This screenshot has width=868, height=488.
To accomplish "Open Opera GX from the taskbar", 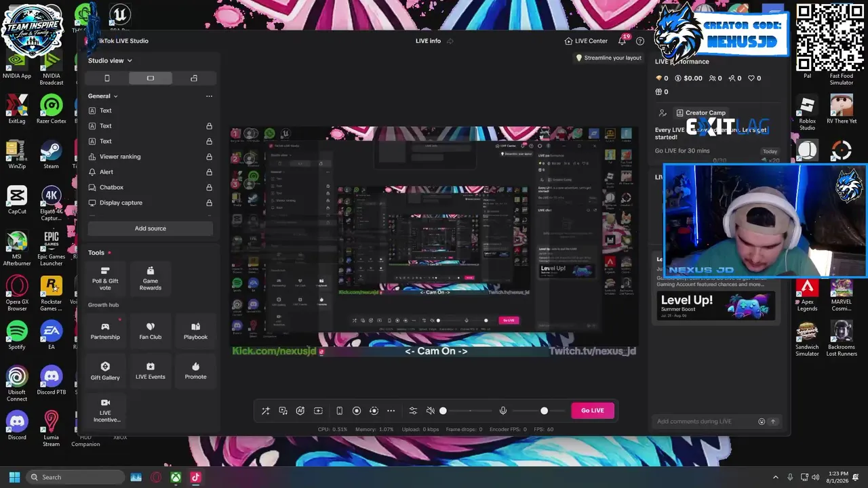I will pyautogui.click(x=156, y=477).
